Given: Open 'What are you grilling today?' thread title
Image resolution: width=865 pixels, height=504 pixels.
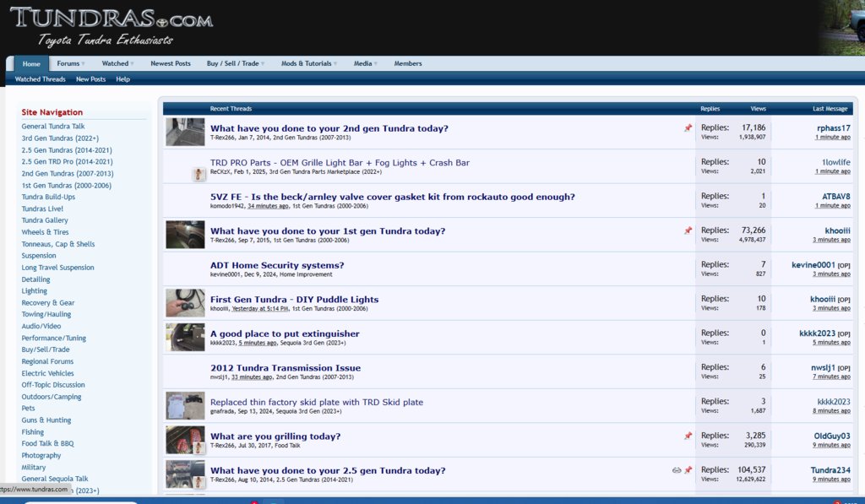Looking at the screenshot, I should tap(275, 436).
